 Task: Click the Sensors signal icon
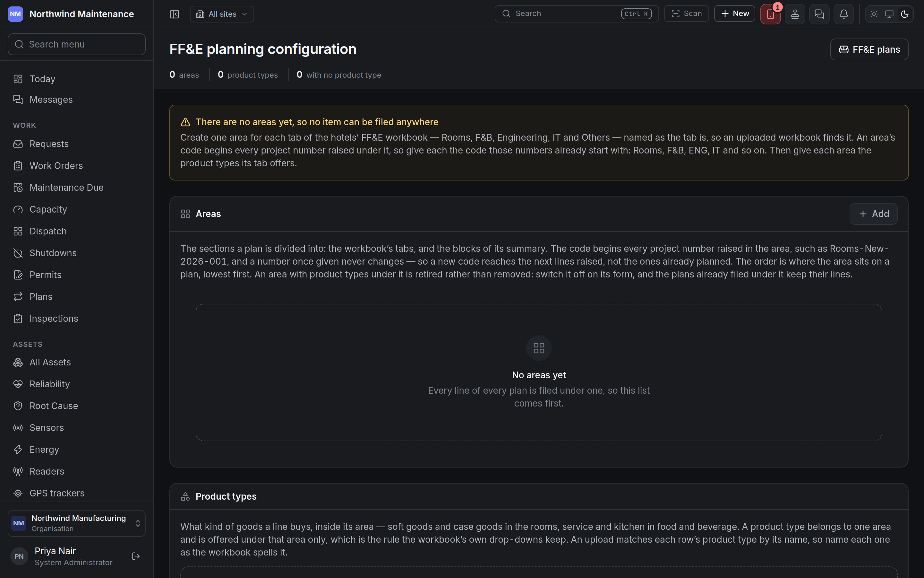pyautogui.click(x=18, y=428)
